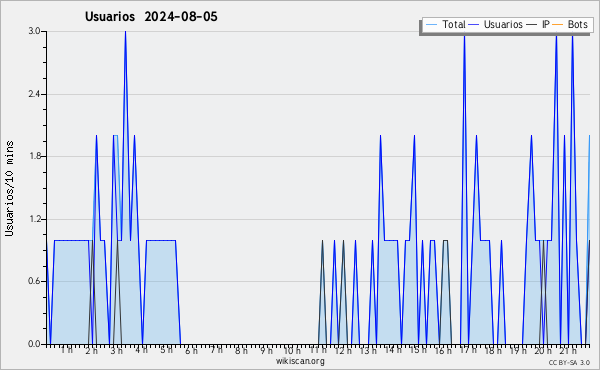Click the '21 h' x-axis label
This screenshot has height=370, width=600.
[x=568, y=351]
